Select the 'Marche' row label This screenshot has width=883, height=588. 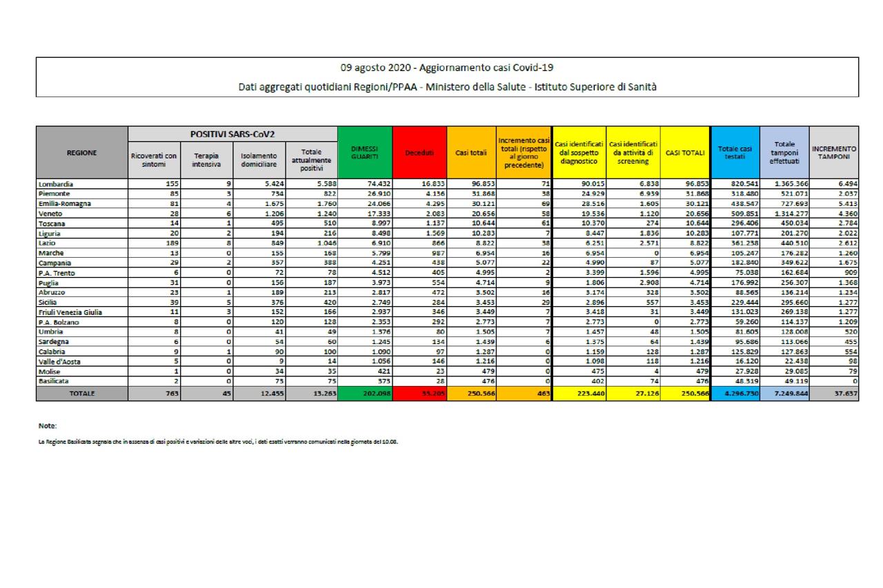click(x=52, y=254)
